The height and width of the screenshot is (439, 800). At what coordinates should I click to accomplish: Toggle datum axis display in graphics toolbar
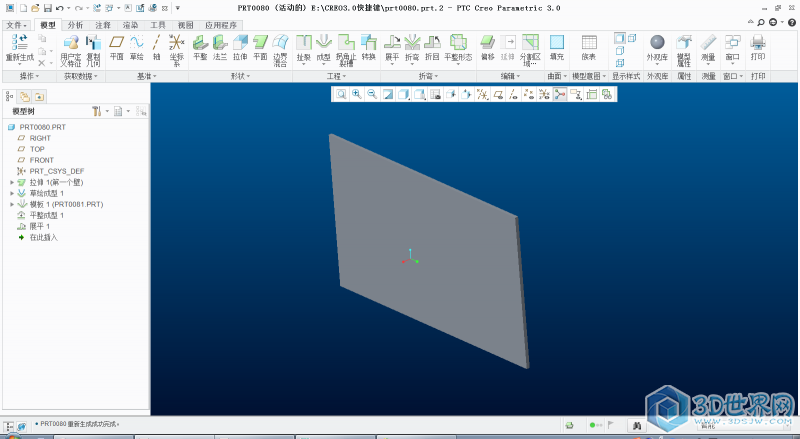pos(513,94)
